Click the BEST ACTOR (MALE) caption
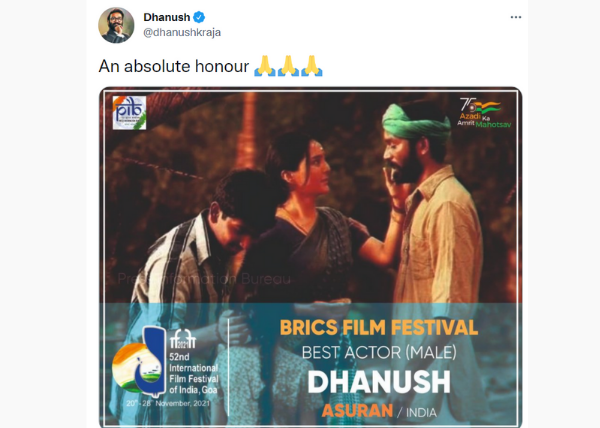Image resolution: width=600 pixels, height=428 pixels. 379,352
